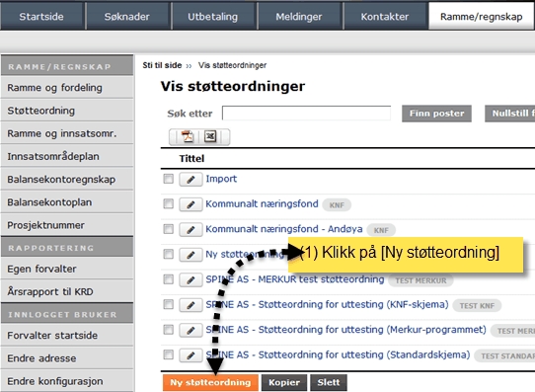535x392 pixels.
Task: Click the Kopier button
Action: click(x=284, y=382)
